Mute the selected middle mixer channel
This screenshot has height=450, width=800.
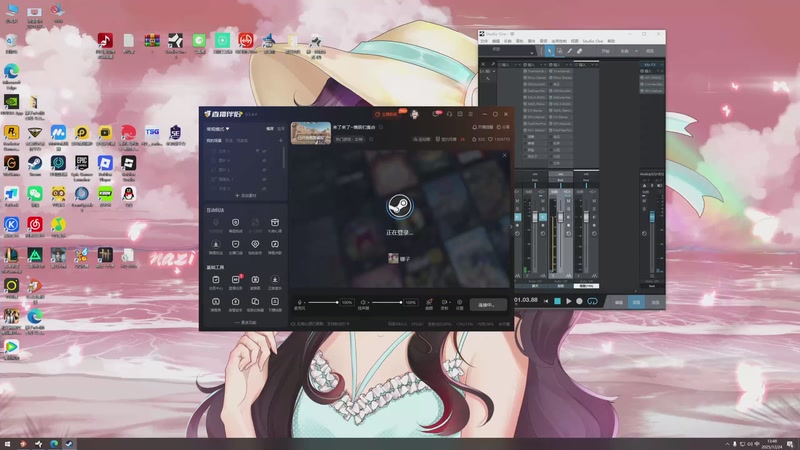(x=568, y=201)
